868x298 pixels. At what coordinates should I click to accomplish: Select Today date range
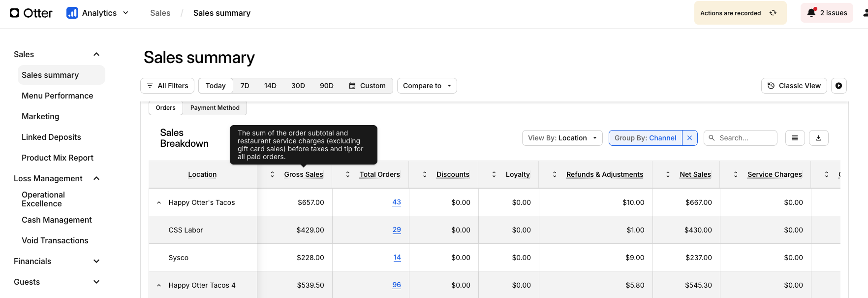(x=216, y=86)
